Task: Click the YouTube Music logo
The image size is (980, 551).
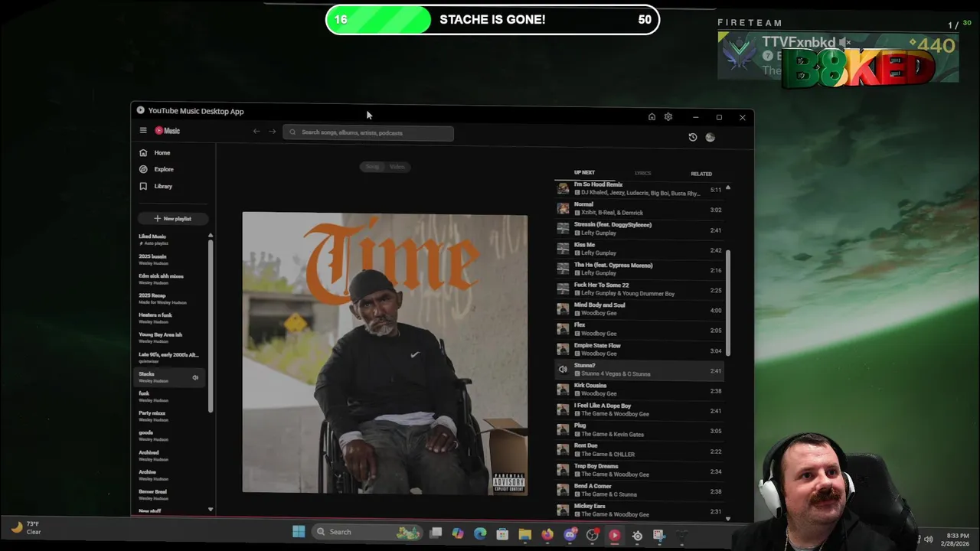Action: pyautogui.click(x=168, y=131)
